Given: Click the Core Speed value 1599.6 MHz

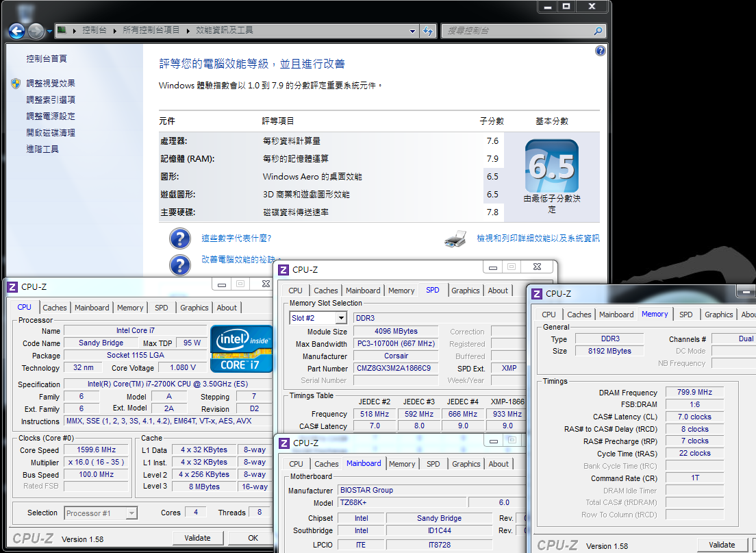Looking at the screenshot, I should 96,450.
